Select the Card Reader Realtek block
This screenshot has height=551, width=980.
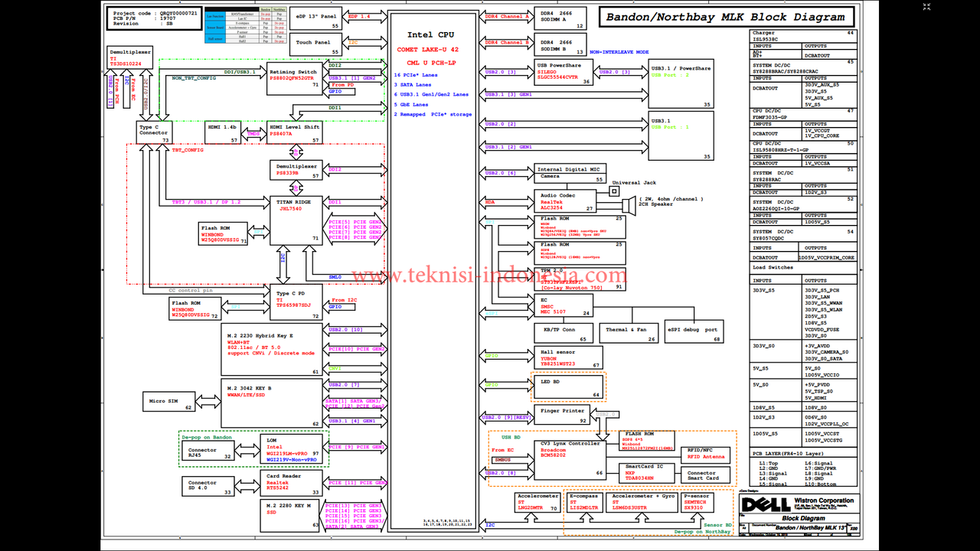point(291,484)
